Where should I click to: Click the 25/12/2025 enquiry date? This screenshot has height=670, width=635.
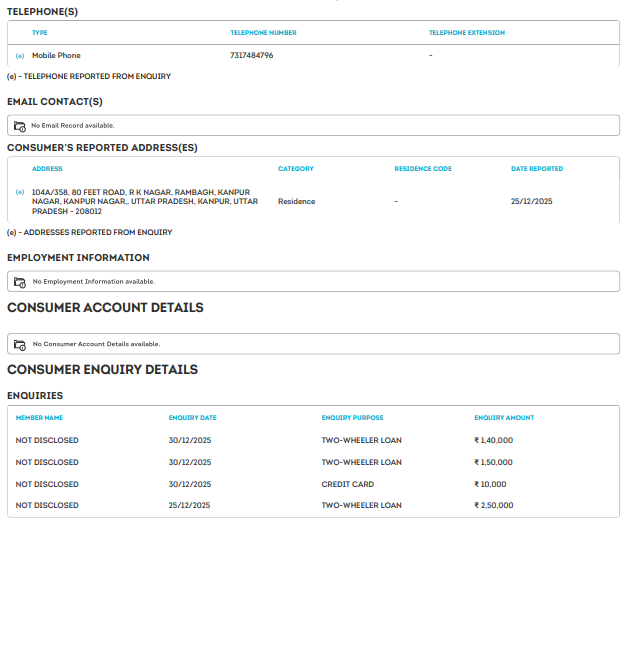(190, 506)
